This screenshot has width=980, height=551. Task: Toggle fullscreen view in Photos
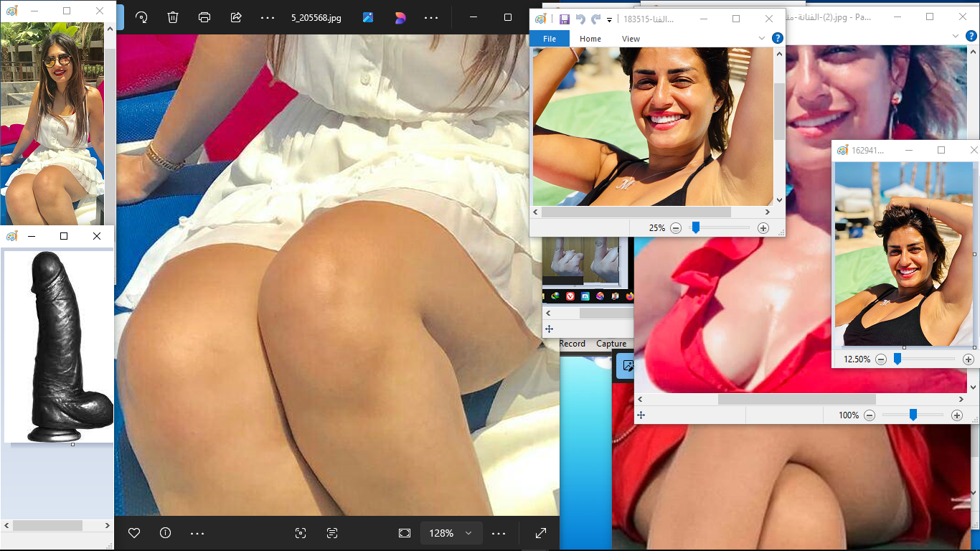(x=541, y=533)
